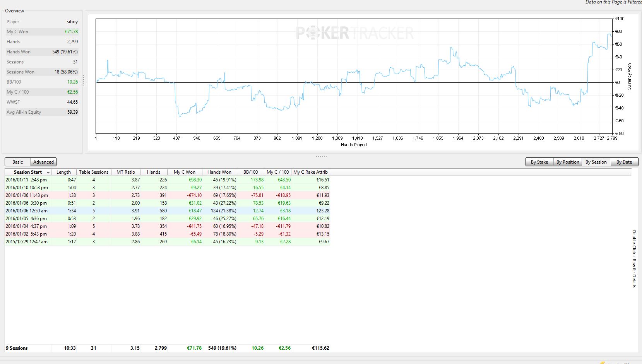
Task: Click the WWSF 44.65 overview row
Action: click(42, 102)
